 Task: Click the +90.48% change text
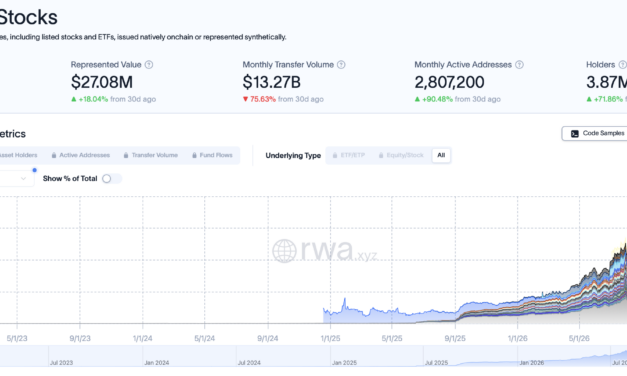(437, 99)
